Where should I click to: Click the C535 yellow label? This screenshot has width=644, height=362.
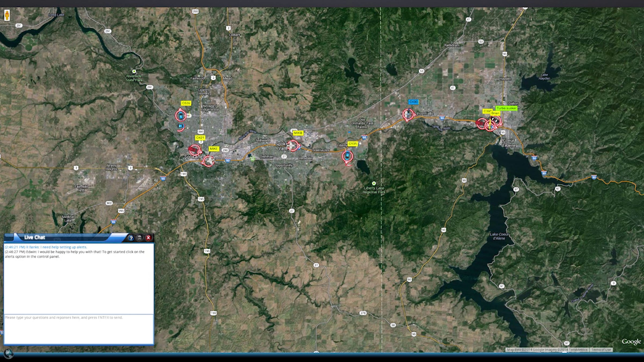click(x=352, y=144)
